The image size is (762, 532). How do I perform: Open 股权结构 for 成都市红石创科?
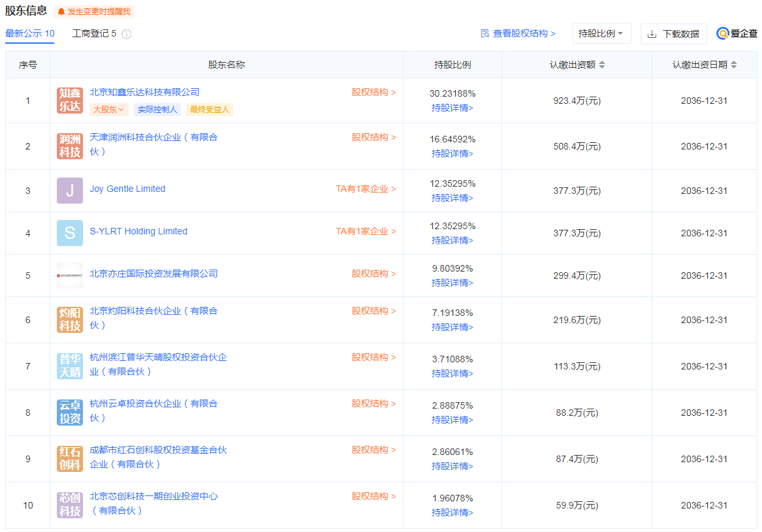tap(373, 450)
